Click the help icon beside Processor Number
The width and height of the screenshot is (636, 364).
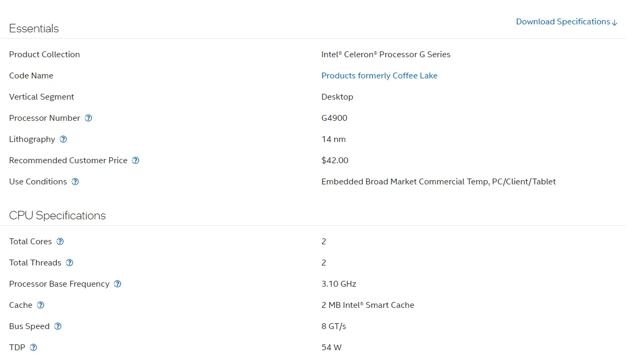[89, 118]
